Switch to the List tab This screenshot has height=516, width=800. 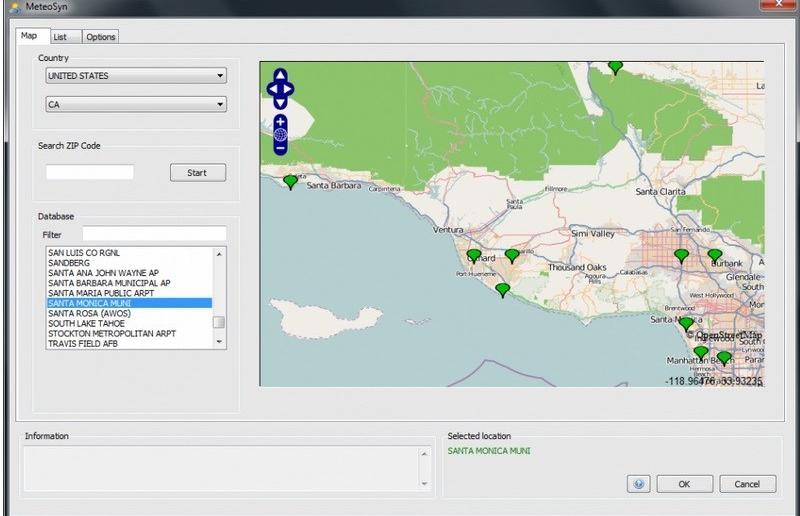pos(60,37)
